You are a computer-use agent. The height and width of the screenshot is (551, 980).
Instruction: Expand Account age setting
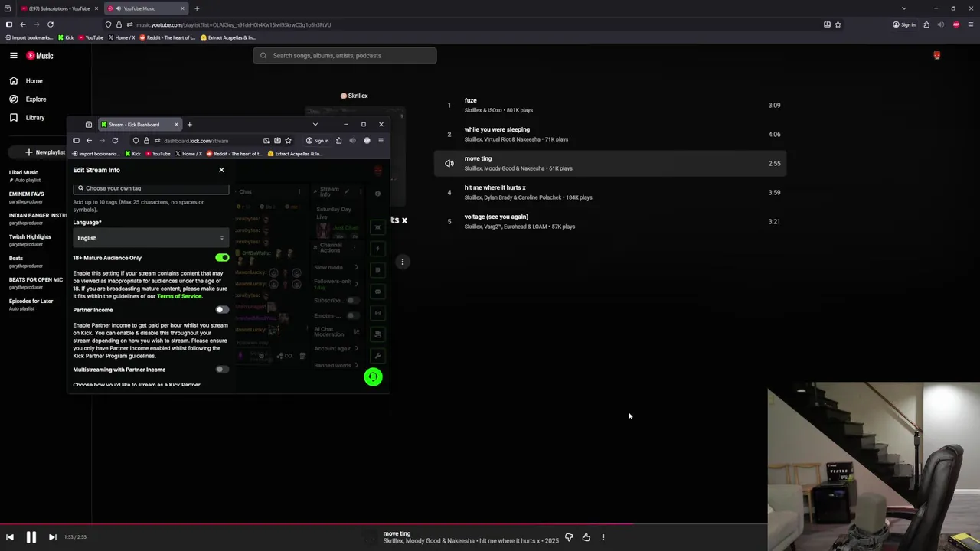coord(336,348)
